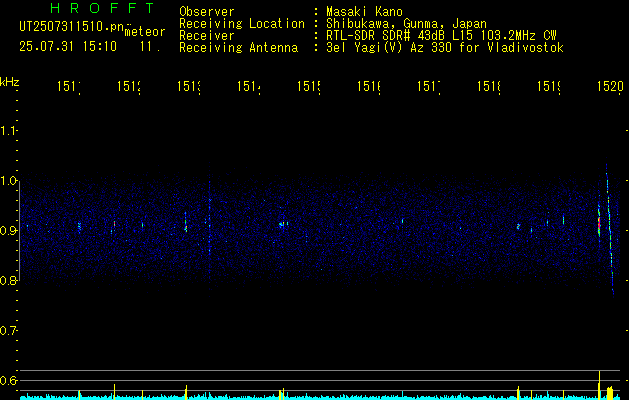Click the 1516 time axis marker
Viewport: 629px width, 400px height.
tap(369, 86)
